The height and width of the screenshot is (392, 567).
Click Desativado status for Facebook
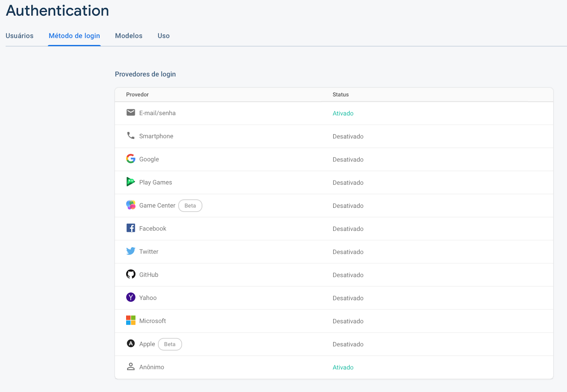click(348, 229)
